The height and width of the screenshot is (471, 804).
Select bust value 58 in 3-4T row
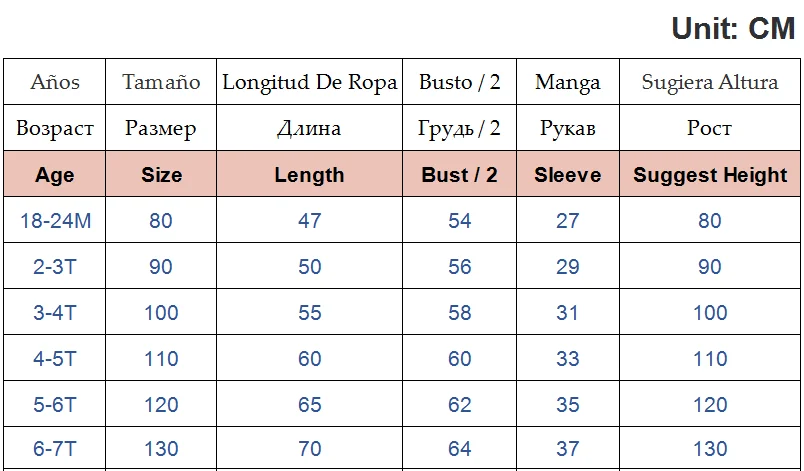point(460,313)
